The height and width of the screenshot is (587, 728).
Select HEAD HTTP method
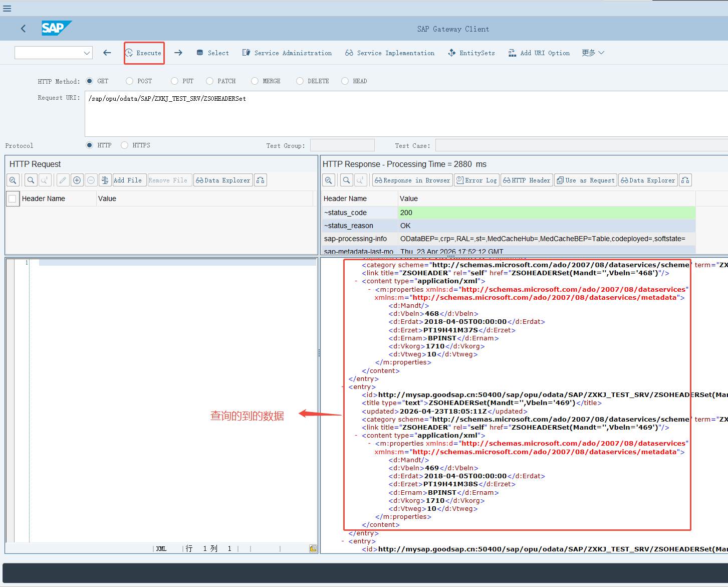click(x=345, y=81)
